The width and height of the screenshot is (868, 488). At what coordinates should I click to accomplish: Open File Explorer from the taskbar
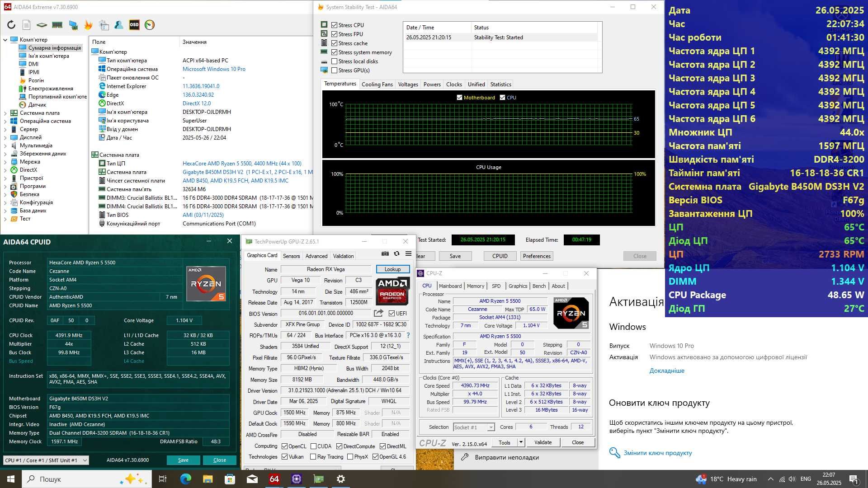(x=208, y=479)
